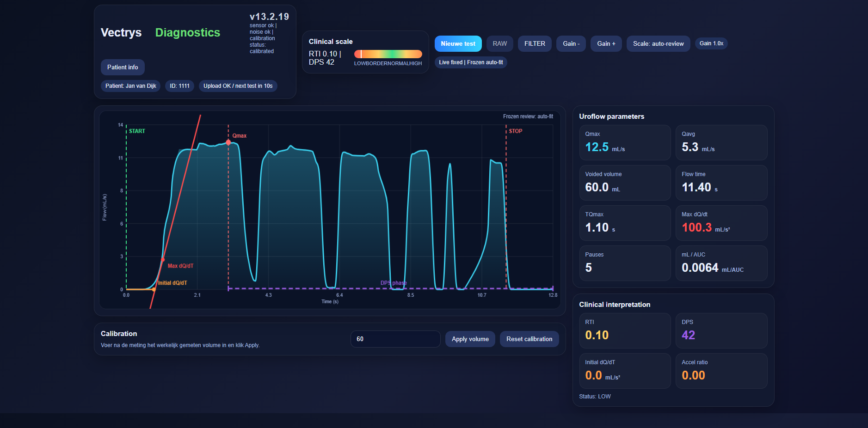868x428 pixels.
Task: Click the Voided volume 60.0 mL card
Action: 625,183
